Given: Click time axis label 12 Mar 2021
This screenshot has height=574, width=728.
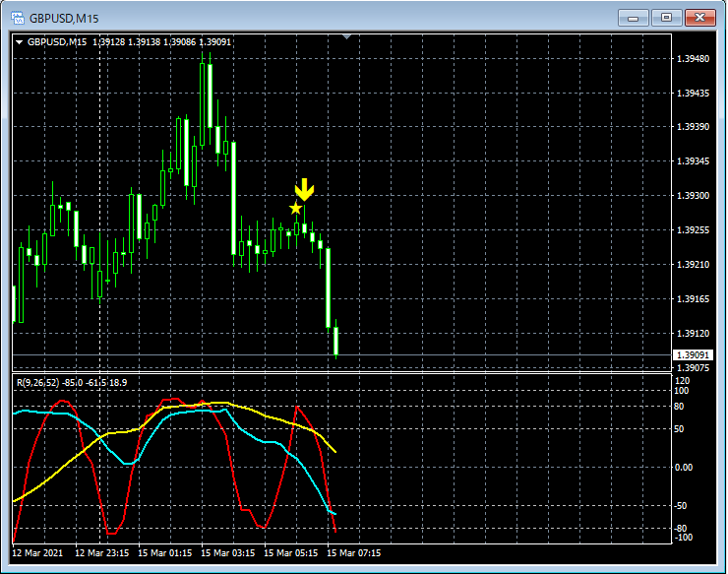Looking at the screenshot, I should (x=37, y=553).
